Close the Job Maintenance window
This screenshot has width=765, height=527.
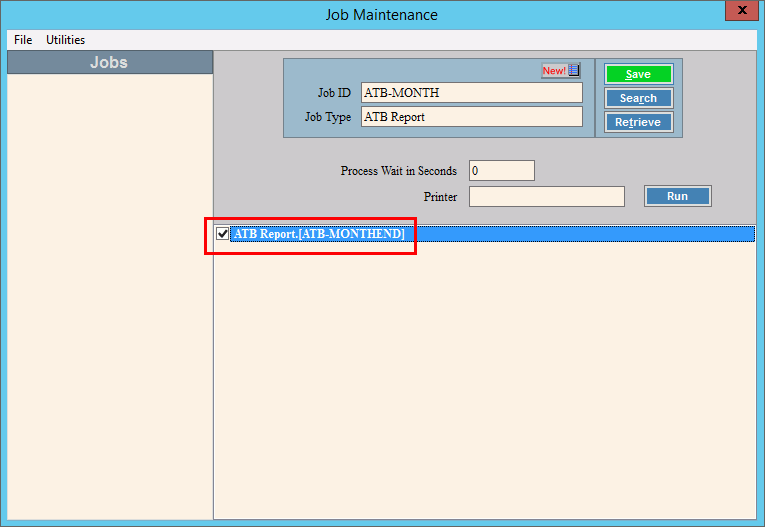tap(740, 11)
